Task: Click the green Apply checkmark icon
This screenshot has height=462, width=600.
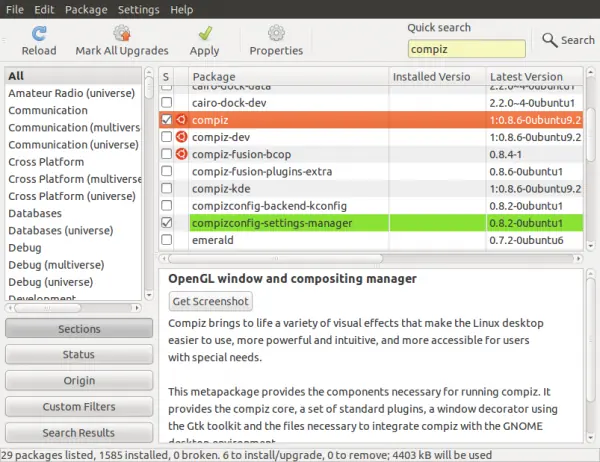Action: point(205,33)
